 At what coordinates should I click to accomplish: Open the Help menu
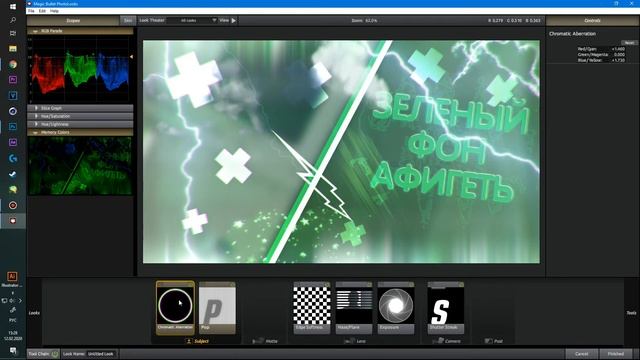coord(54,11)
